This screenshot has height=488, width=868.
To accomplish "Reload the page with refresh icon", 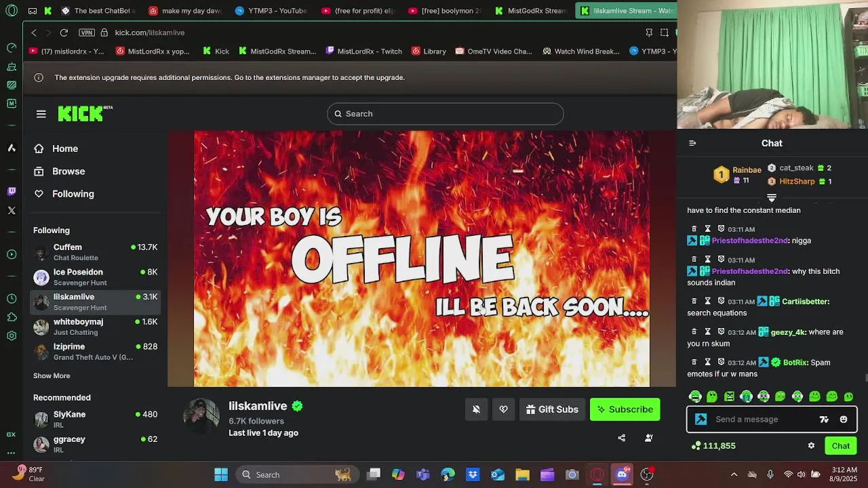I will 64,33.
